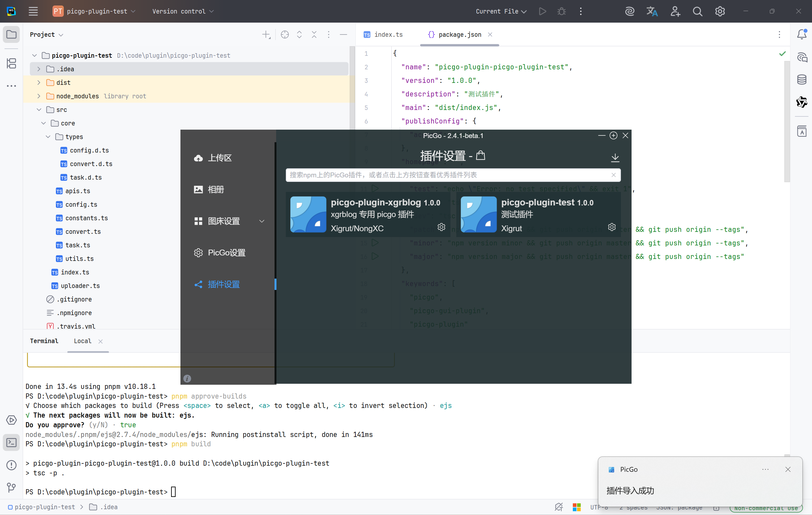Open the AI Chat panel on right sidebar
Viewport: 812px width, 515px height.
point(802,57)
